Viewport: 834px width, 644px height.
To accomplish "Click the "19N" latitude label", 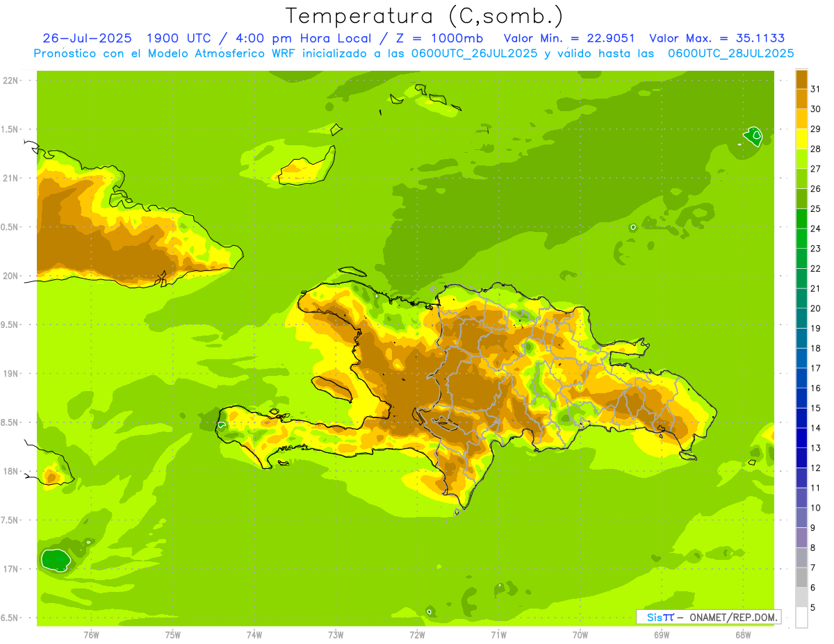I will 10,374.
